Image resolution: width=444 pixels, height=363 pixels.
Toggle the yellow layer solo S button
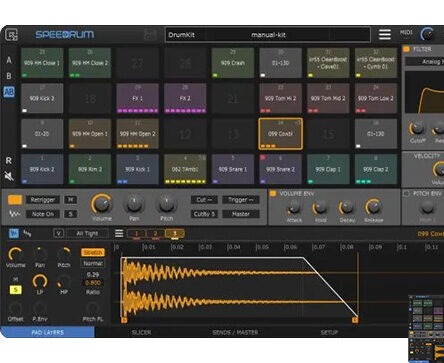tap(15, 290)
